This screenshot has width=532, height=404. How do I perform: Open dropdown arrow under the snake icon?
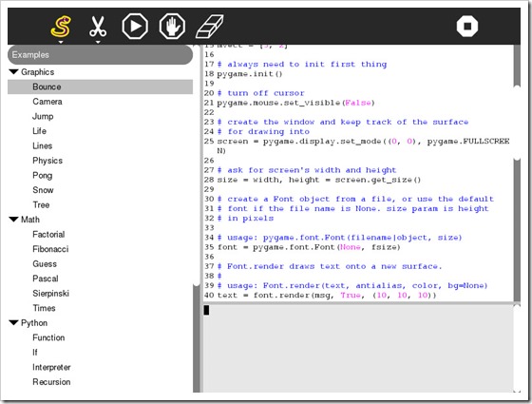pos(61,42)
